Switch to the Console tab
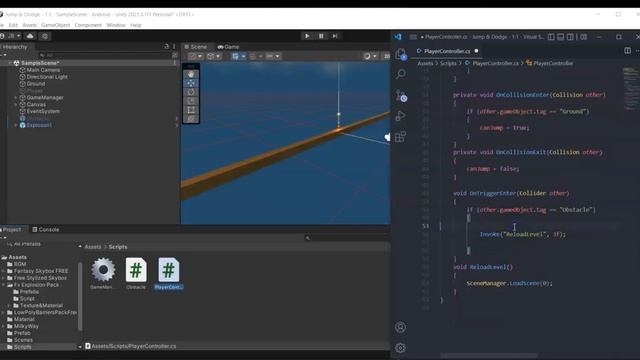The image size is (640, 360). point(46,229)
